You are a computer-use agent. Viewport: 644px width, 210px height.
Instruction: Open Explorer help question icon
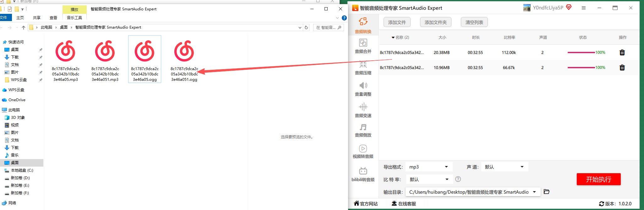344,18
